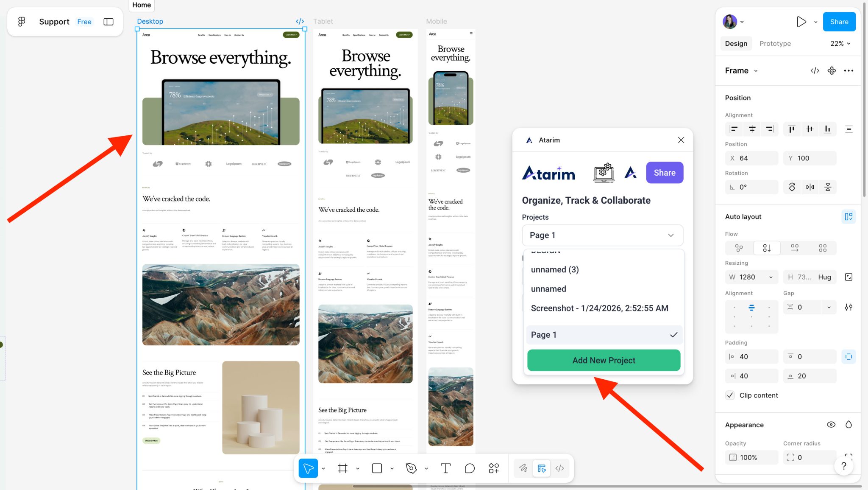
Task: Toggle layer visibility eye in Appearance
Action: pos(831,425)
